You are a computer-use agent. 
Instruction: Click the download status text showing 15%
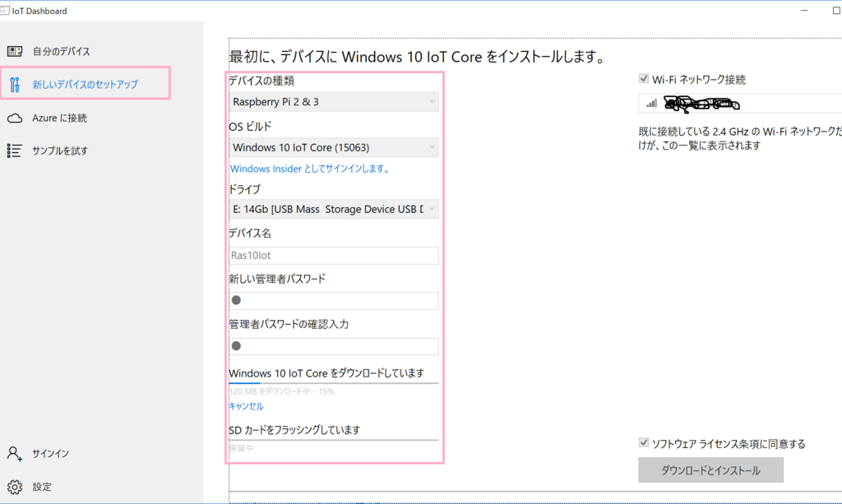[x=282, y=391]
